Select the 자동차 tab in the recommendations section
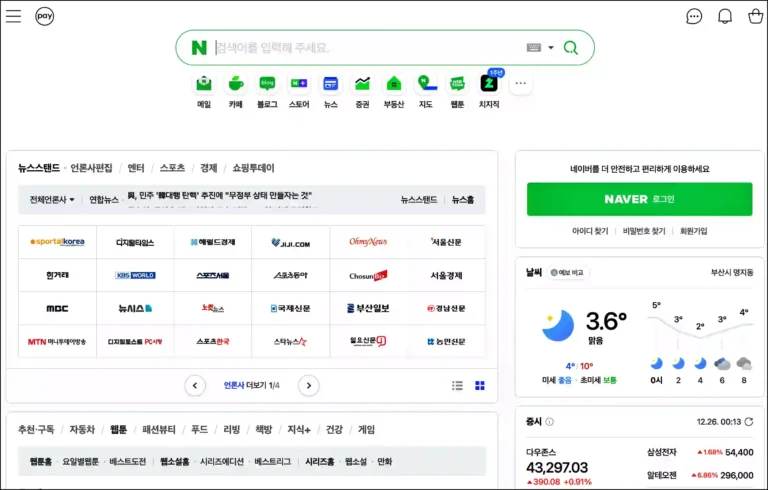Viewport: 768px width, 490px height. 82,429
